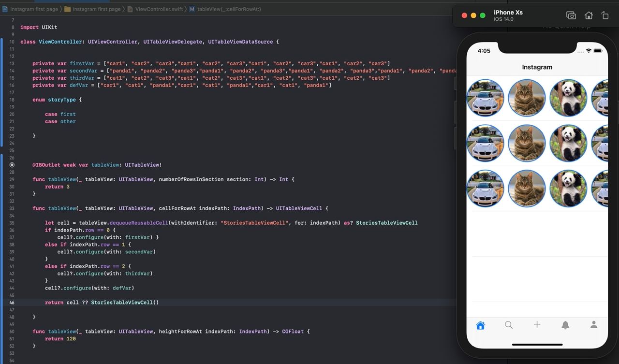Click 'cell?.configure(with: secondVar)' line
Image resolution: width=619 pixels, height=364 pixels.
(x=106, y=252)
